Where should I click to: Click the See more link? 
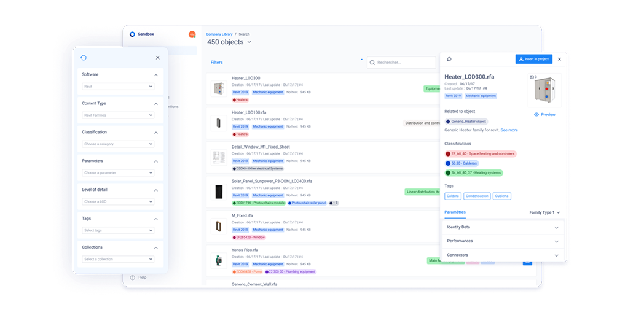click(x=509, y=130)
